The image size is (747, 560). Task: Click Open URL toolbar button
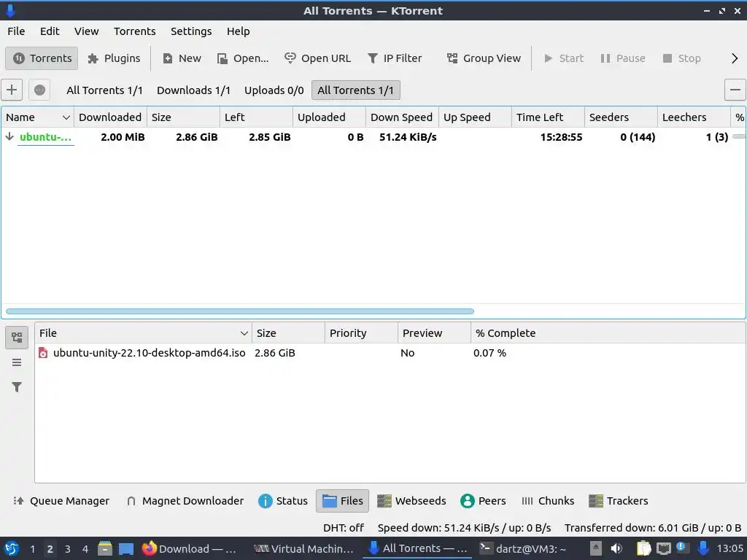click(x=318, y=58)
